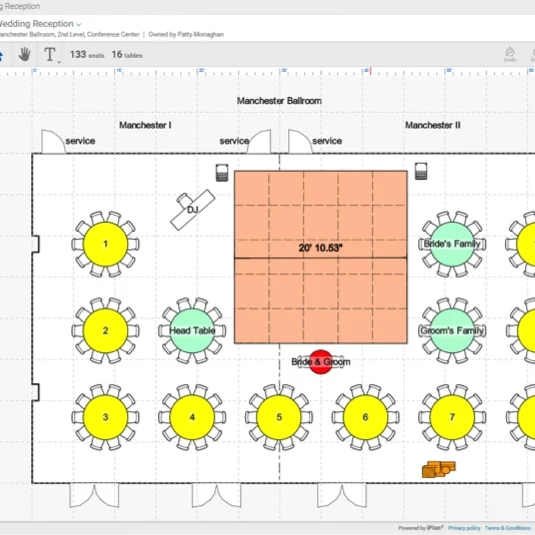Select the double door below table 3
This screenshot has height=535, width=535.
[94, 495]
